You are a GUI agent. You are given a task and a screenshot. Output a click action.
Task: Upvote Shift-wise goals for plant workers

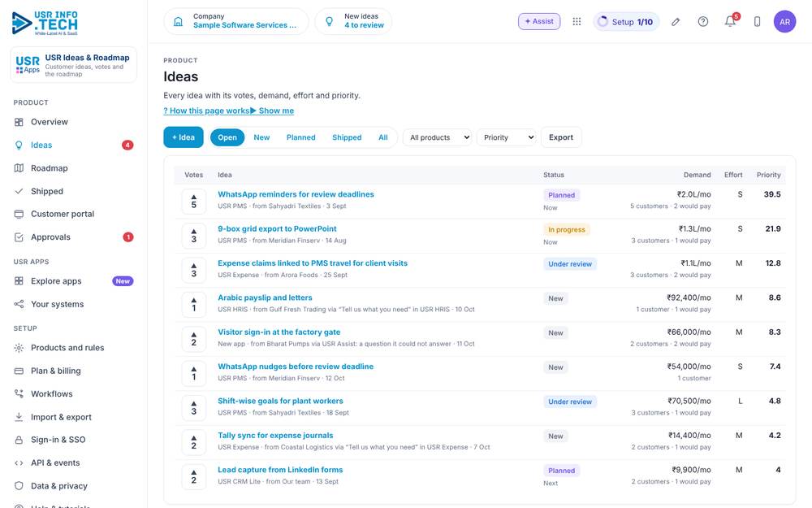(x=194, y=407)
